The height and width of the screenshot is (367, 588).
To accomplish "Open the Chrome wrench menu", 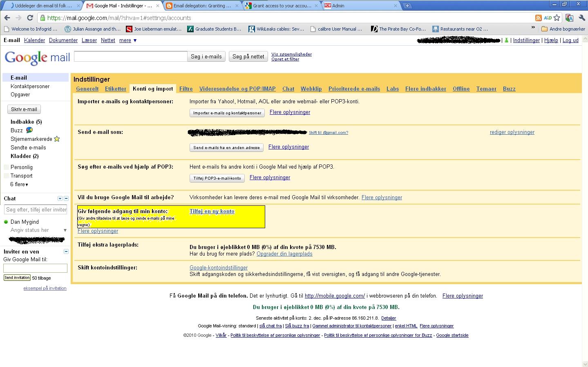I will [x=582, y=18].
